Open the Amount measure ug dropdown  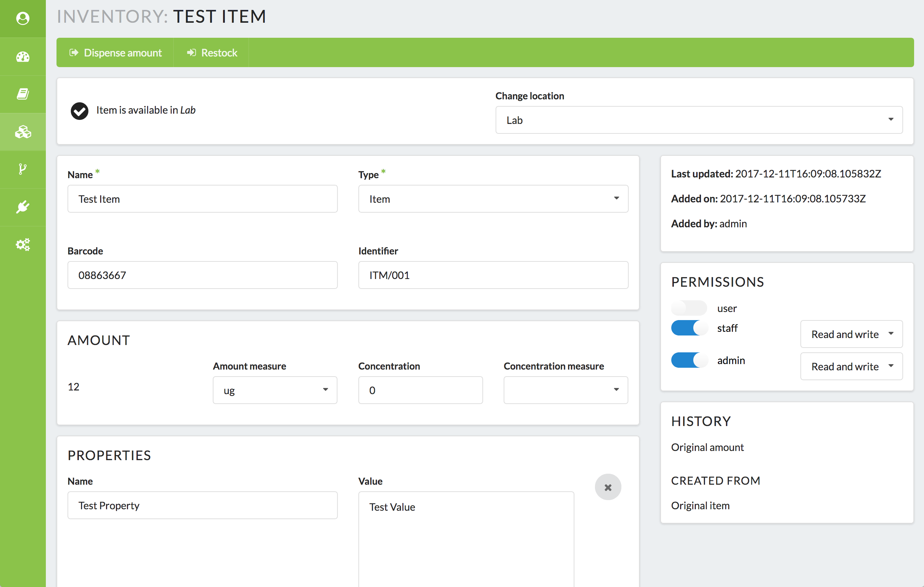[x=275, y=390]
